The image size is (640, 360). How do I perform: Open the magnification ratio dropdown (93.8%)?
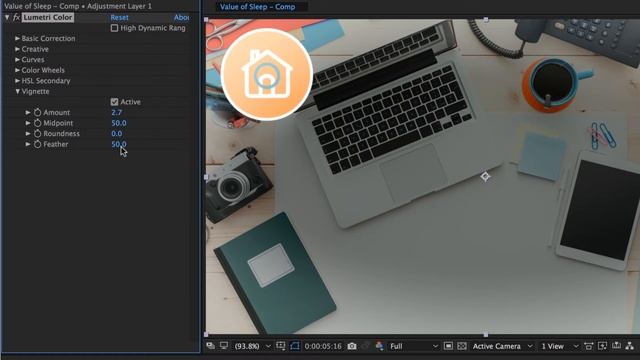coord(252,346)
